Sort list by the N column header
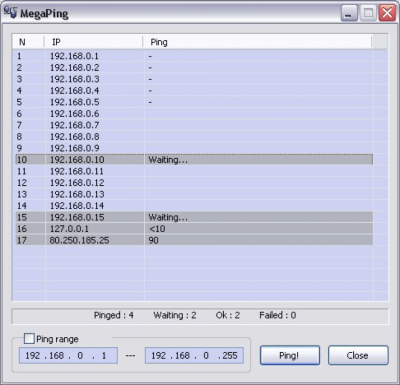 pyautogui.click(x=28, y=42)
